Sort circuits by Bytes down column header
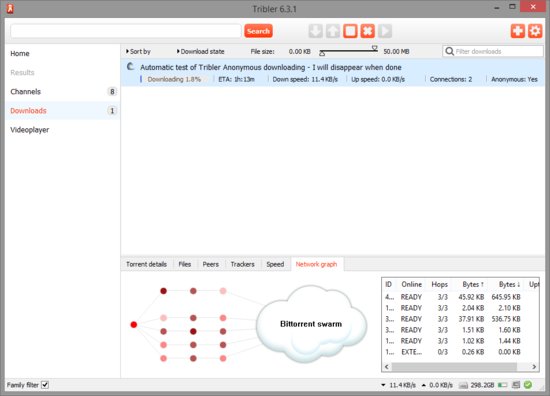This screenshot has height=396, width=550. (x=509, y=284)
